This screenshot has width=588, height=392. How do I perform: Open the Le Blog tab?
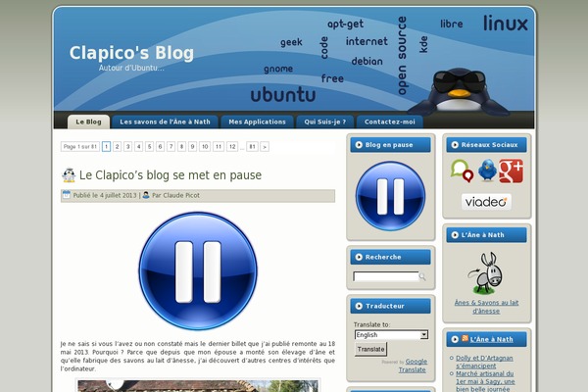88,122
